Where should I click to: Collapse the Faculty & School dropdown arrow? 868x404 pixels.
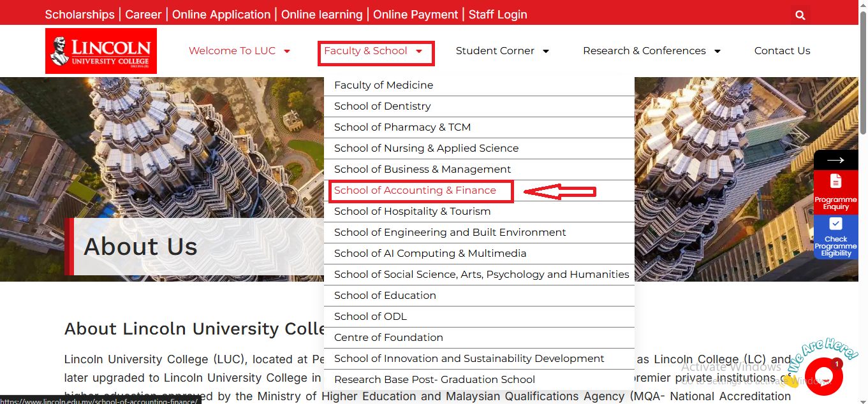(x=419, y=51)
